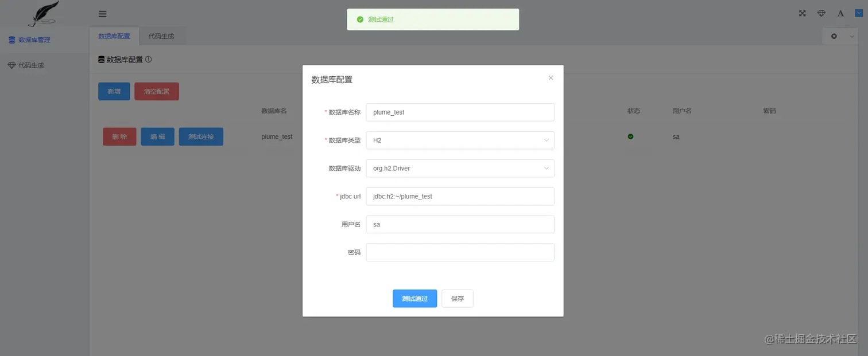Close the 数据库配置 dialog
This screenshot has height=356, width=868.
[x=551, y=78]
